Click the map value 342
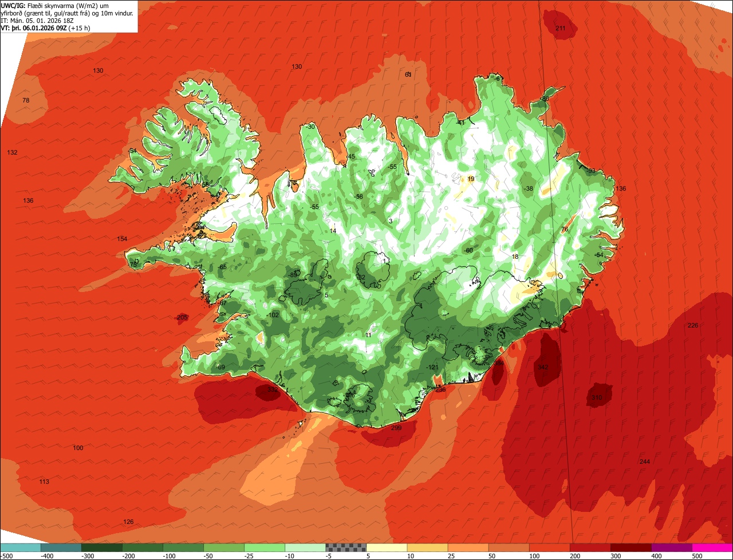Viewport: 733px width, 560px height. pos(542,366)
